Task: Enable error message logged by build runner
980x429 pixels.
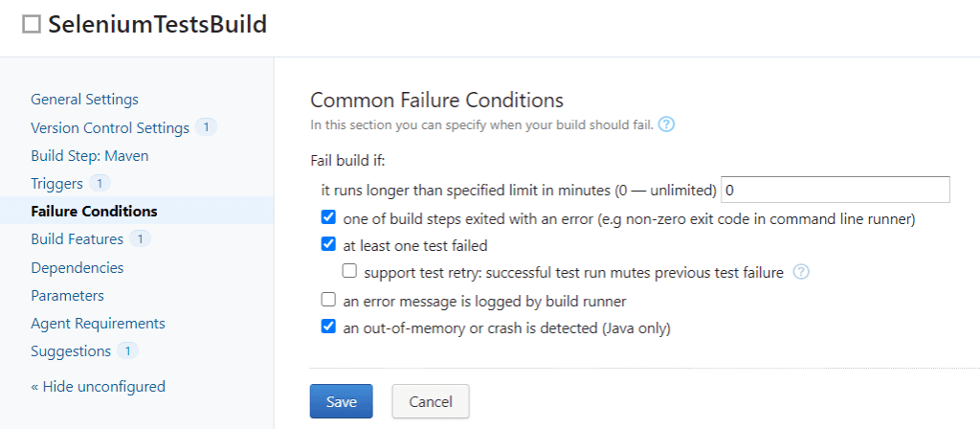Action: 328,301
